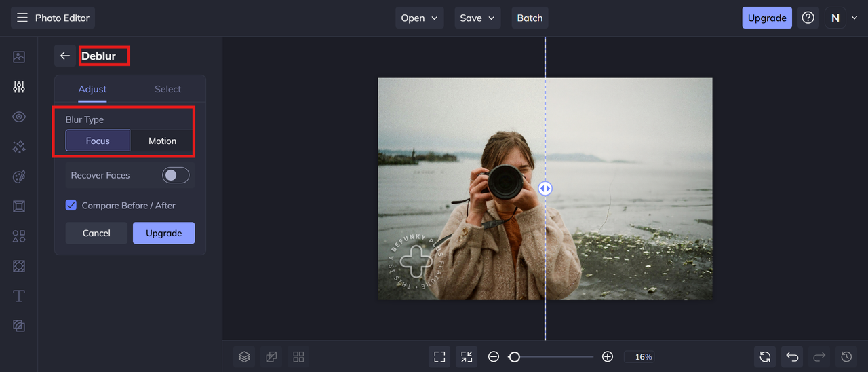Viewport: 868px width, 372px height.
Task: Click the fill screen collapse-arrows icon
Action: 467,356
